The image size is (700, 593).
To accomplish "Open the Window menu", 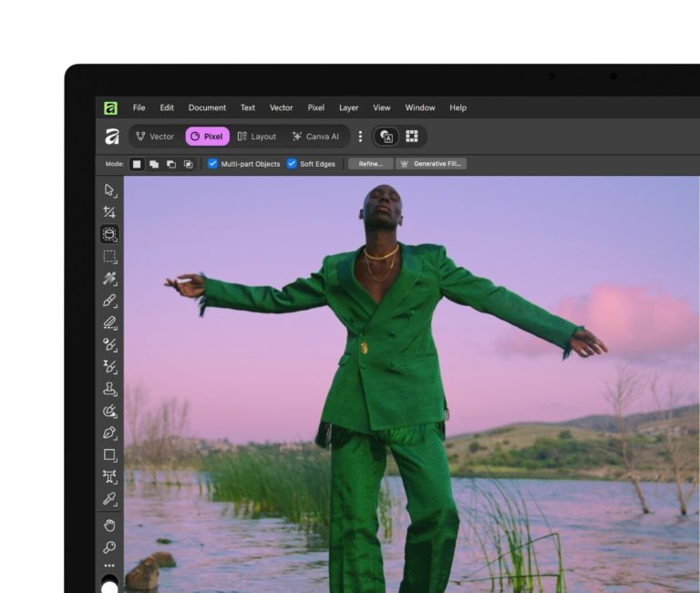I will (x=420, y=108).
